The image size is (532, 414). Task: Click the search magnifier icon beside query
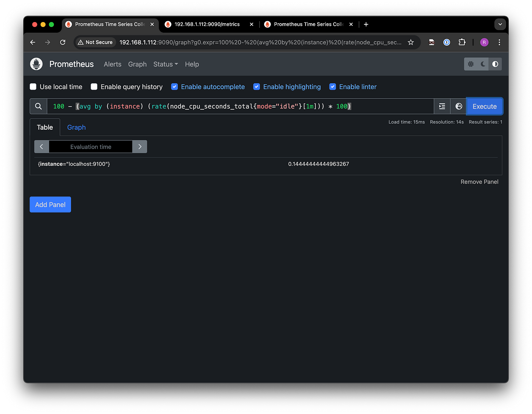[x=38, y=106]
